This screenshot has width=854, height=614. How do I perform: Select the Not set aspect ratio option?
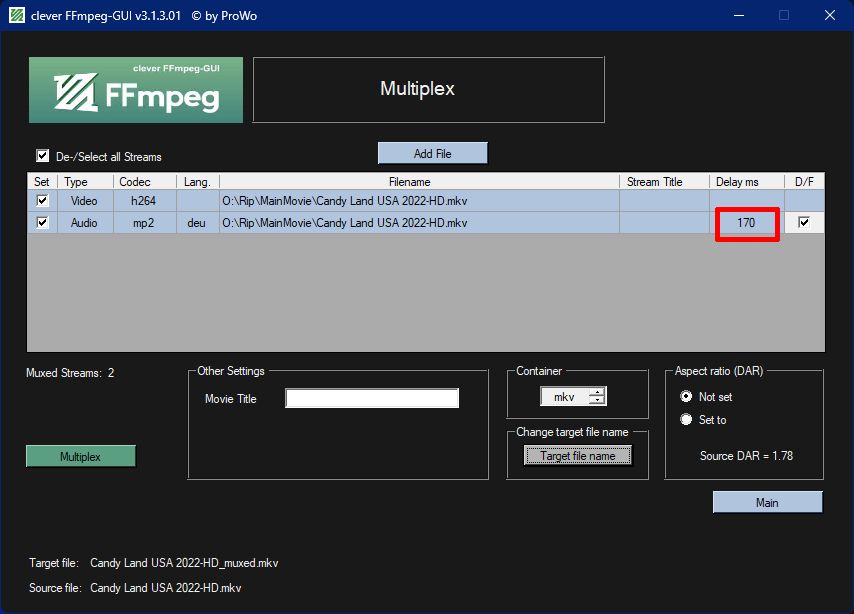(x=686, y=397)
